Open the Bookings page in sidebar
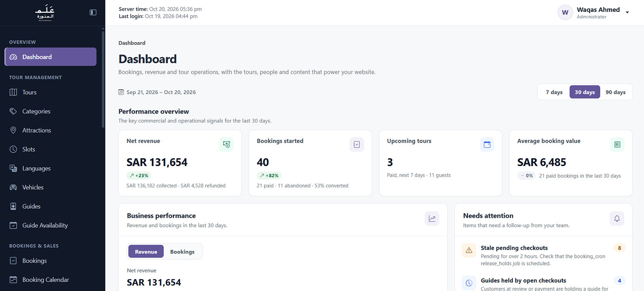Screen dimensions: 644x291 coord(51,260)
